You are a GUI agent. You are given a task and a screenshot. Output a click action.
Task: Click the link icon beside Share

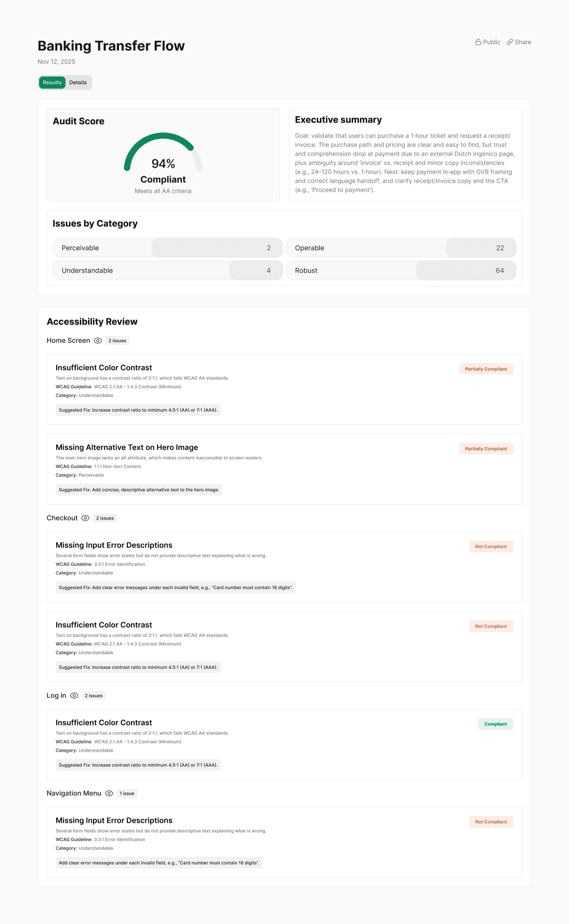point(510,42)
